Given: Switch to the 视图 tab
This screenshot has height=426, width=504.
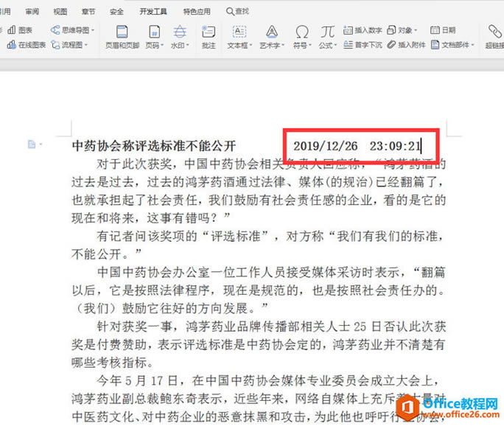Looking at the screenshot, I should point(60,12).
